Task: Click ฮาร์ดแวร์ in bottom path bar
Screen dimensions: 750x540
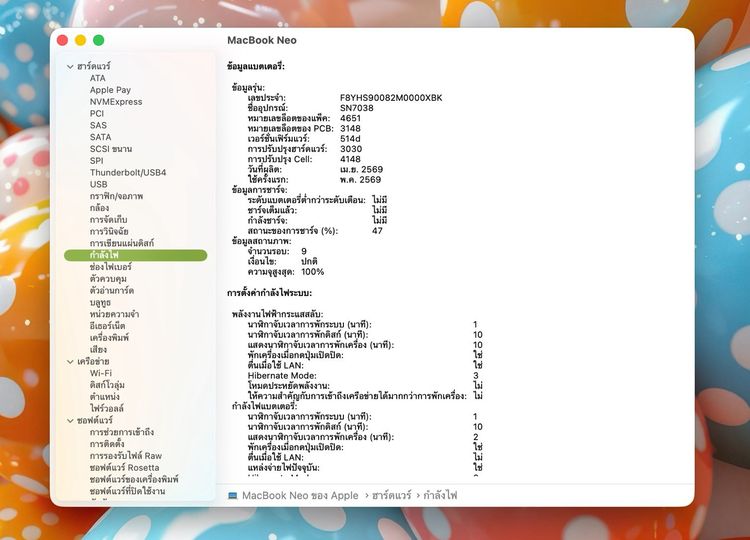Action: 391,496
